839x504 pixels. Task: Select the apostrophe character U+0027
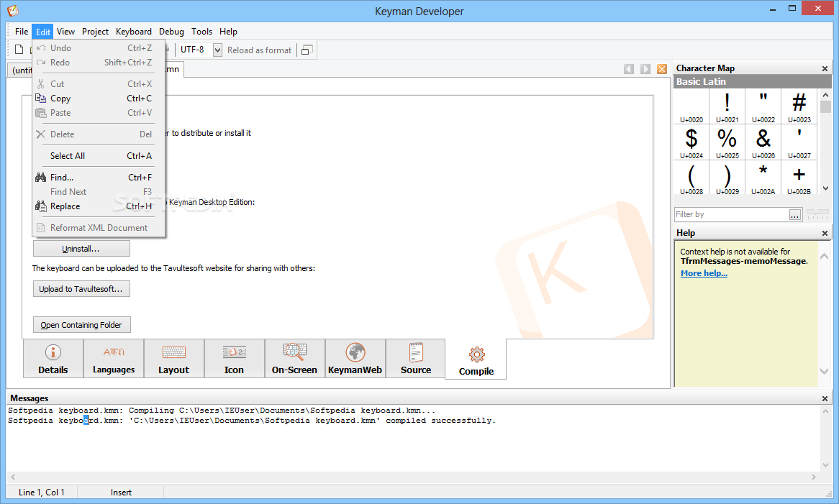(x=799, y=142)
